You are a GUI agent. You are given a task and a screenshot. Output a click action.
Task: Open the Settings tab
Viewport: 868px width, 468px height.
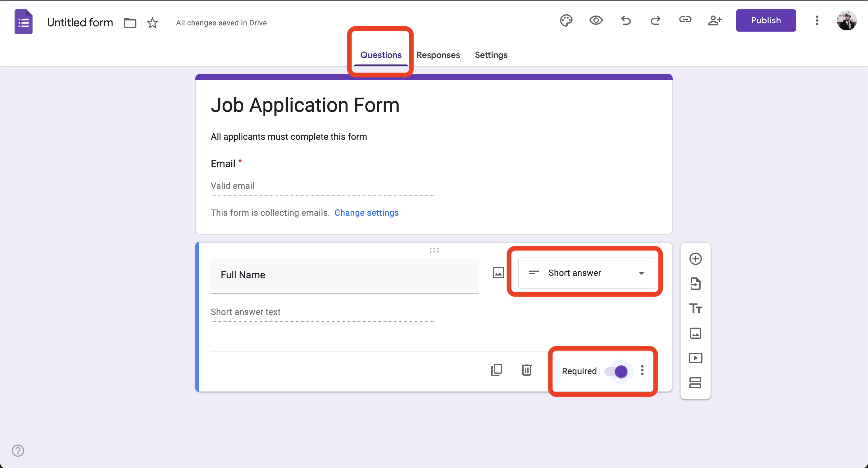[x=491, y=55]
